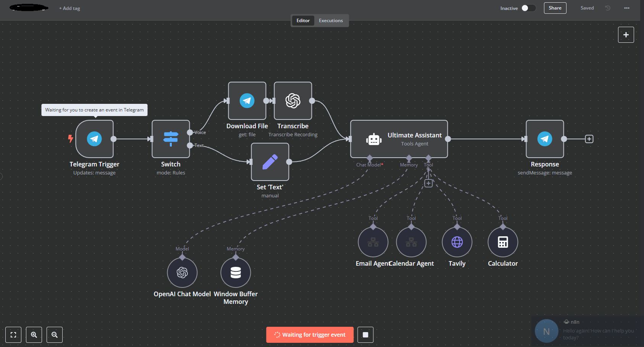644x347 pixels.
Task: Click the Switch Voice output connector
Action: click(190, 132)
